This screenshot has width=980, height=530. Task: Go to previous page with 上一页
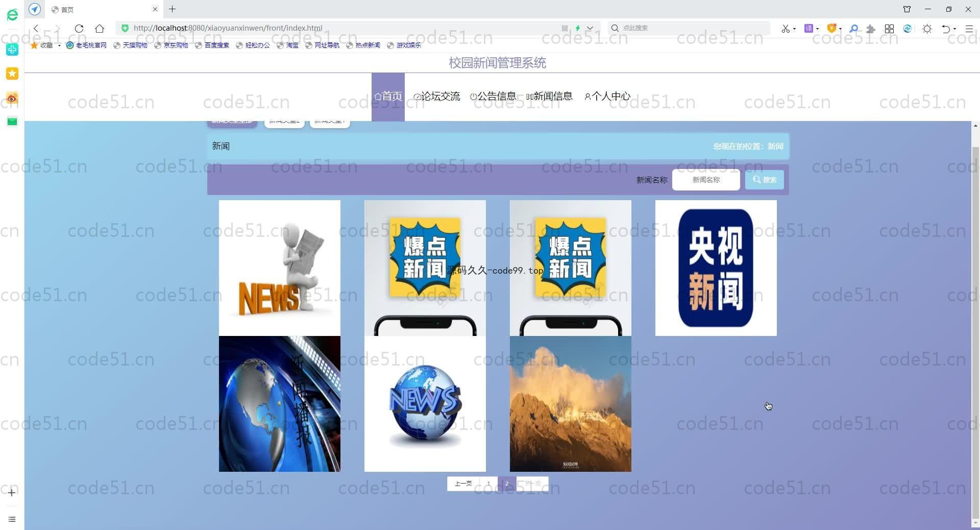click(x=463, y=484)
